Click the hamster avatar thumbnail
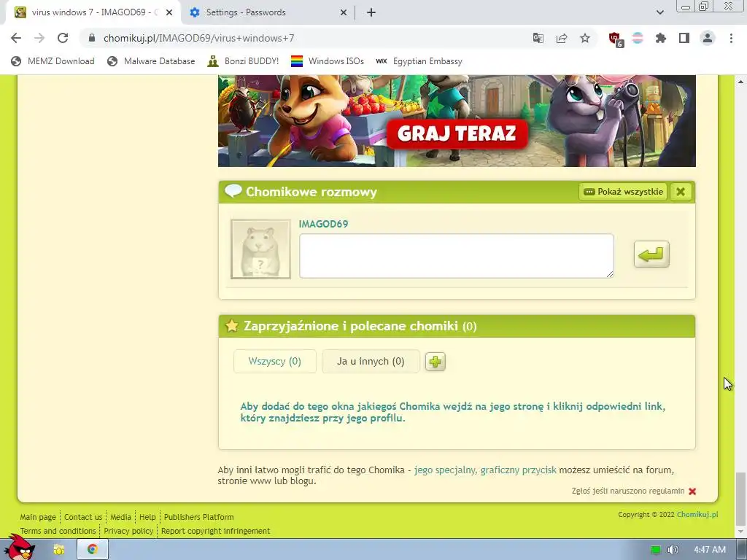The height and width of the screenshot is (560, 747). pyautogui.click(x=260, y=249)
